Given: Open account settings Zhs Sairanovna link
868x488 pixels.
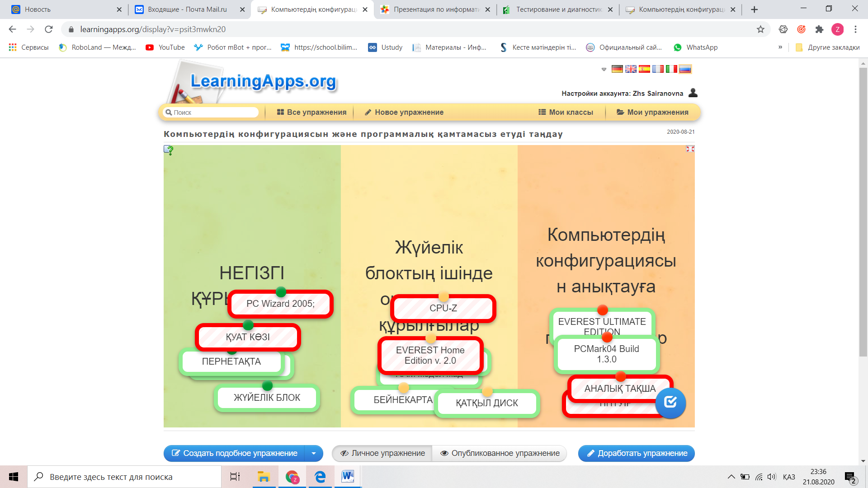Looking at the screenshot, I should (x=622, y=94).
